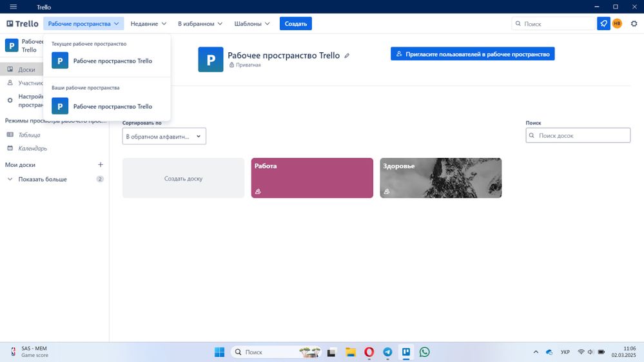Open Task View on taskbar

pos(331,352)
